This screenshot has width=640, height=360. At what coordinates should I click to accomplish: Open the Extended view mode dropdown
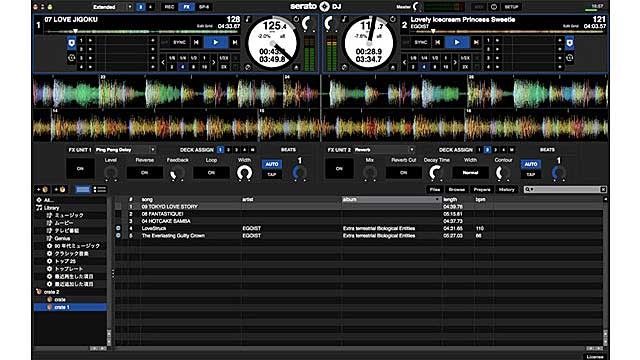coord(130,7)
